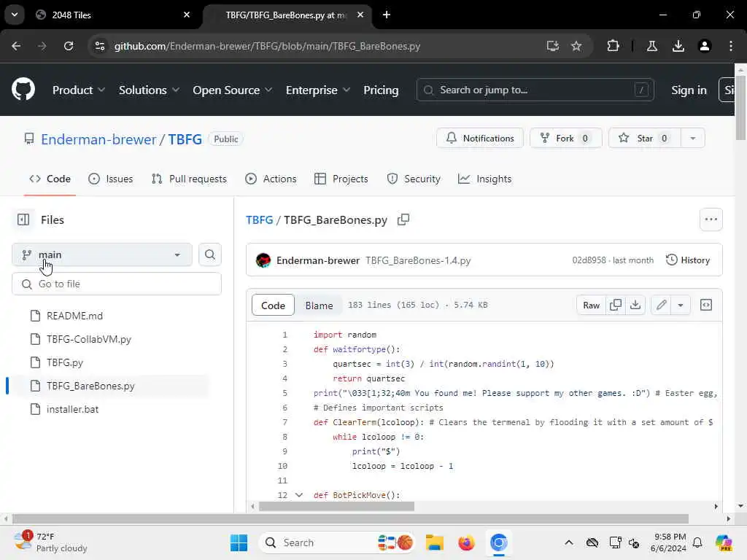
Task: Open the symbols panel icon
Action: [706, 306]
